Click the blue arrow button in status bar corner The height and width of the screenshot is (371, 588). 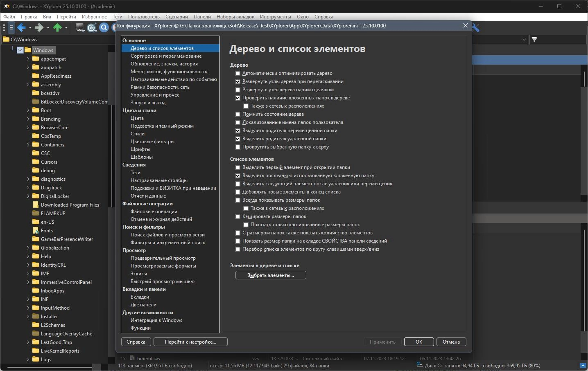[583, 365]
